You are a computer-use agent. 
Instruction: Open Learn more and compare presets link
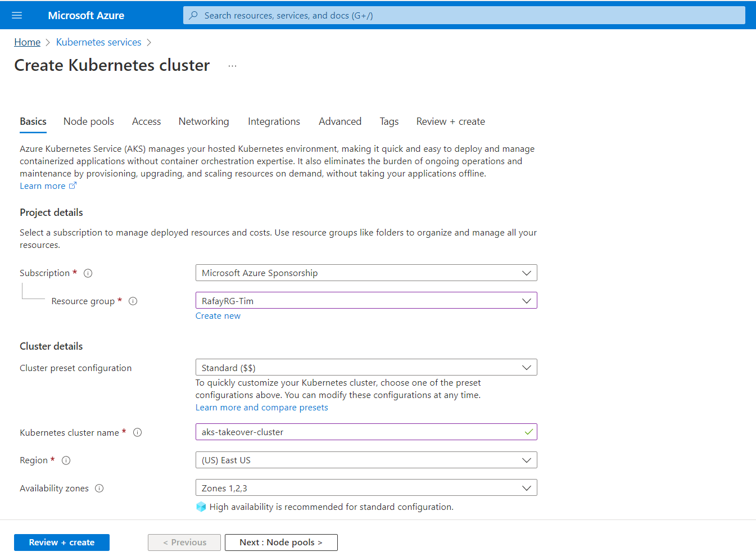[262, 408]
